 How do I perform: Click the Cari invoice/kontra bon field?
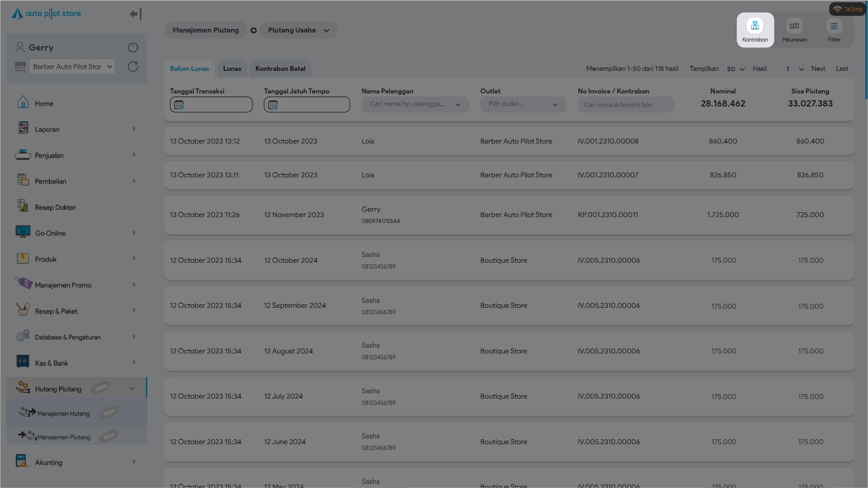625,105
